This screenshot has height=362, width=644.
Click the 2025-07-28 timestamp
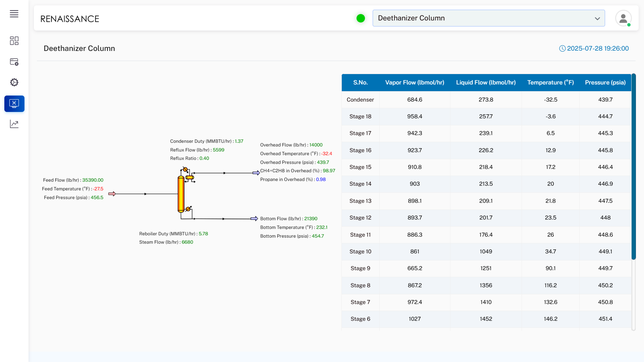click(x=598, y=49)
